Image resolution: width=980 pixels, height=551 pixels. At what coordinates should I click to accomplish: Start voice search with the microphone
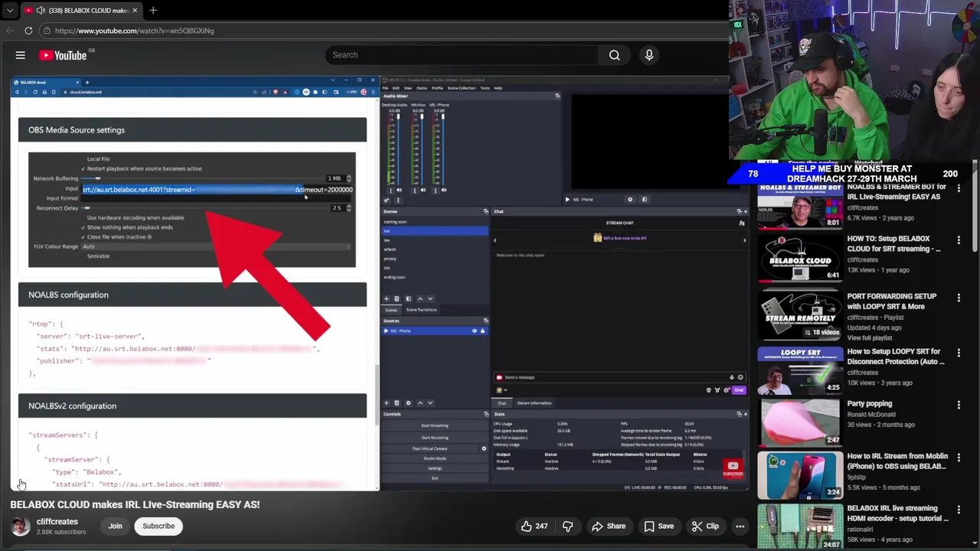pyautogui.click(x=649, y=55)
